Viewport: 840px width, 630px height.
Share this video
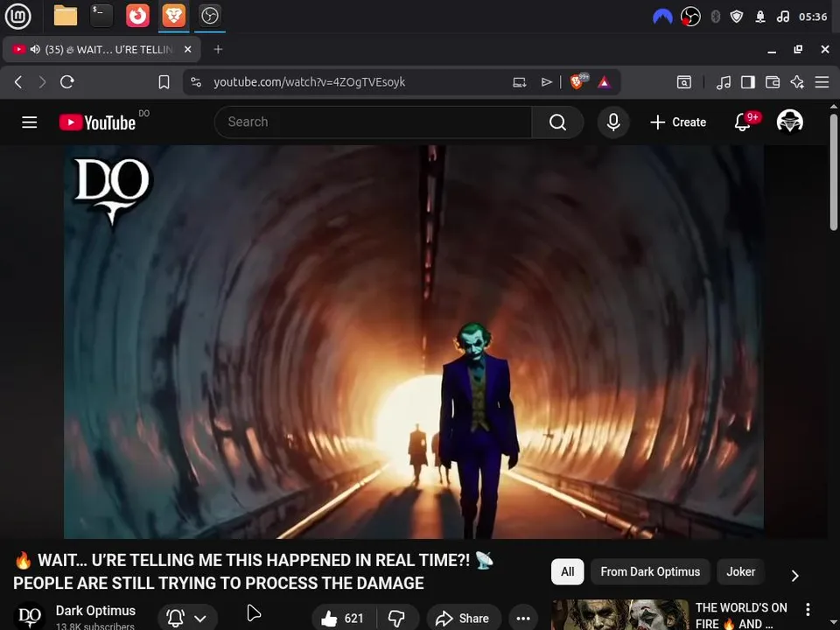(464, 619)
